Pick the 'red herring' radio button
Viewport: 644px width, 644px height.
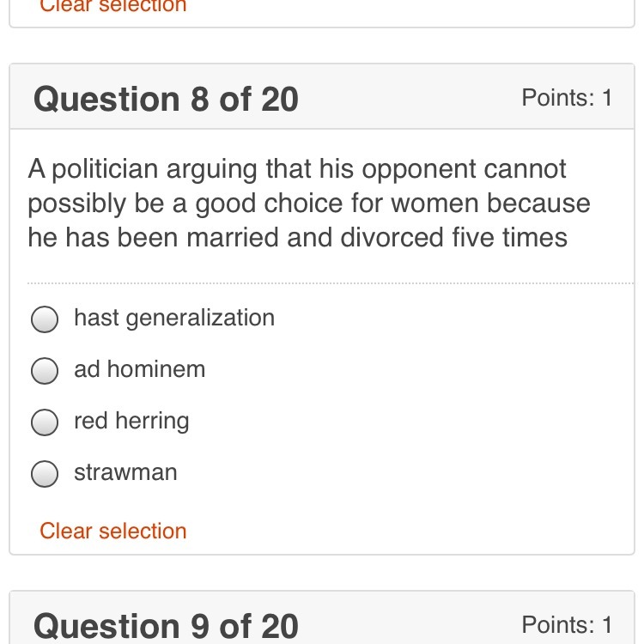[x=45, y=422]
